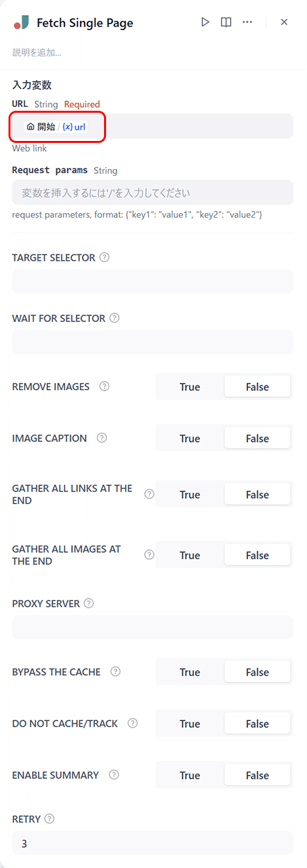Click the RETRY value field showing 3

(153, 843)
